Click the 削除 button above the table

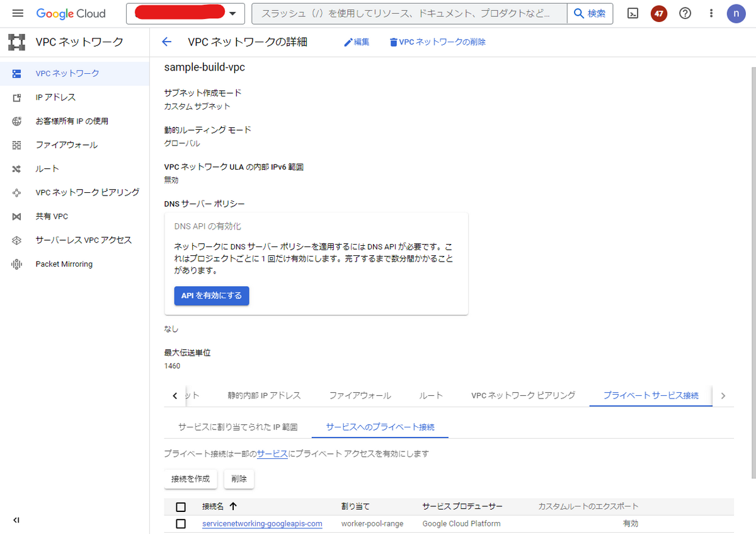(x=239, y=479)
